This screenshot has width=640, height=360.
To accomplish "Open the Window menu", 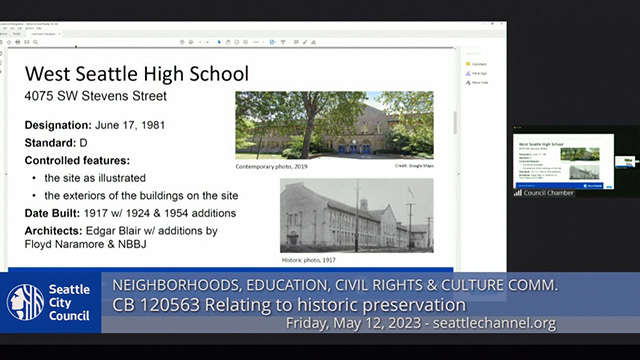I will click(x=29, y=28).
